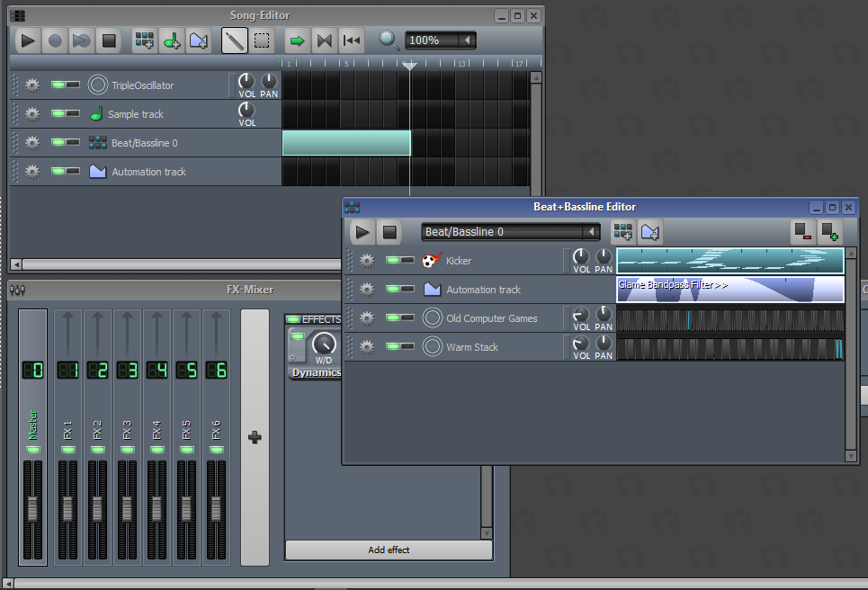Select the Glame Bandpass Filter automation pattern

tap(730, 290)
